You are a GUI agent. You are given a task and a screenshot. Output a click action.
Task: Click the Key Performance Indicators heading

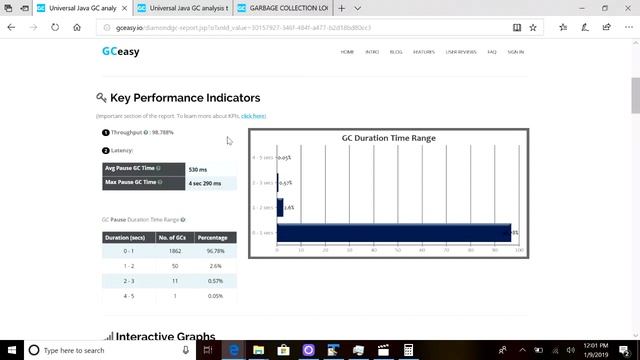[185, 98]
